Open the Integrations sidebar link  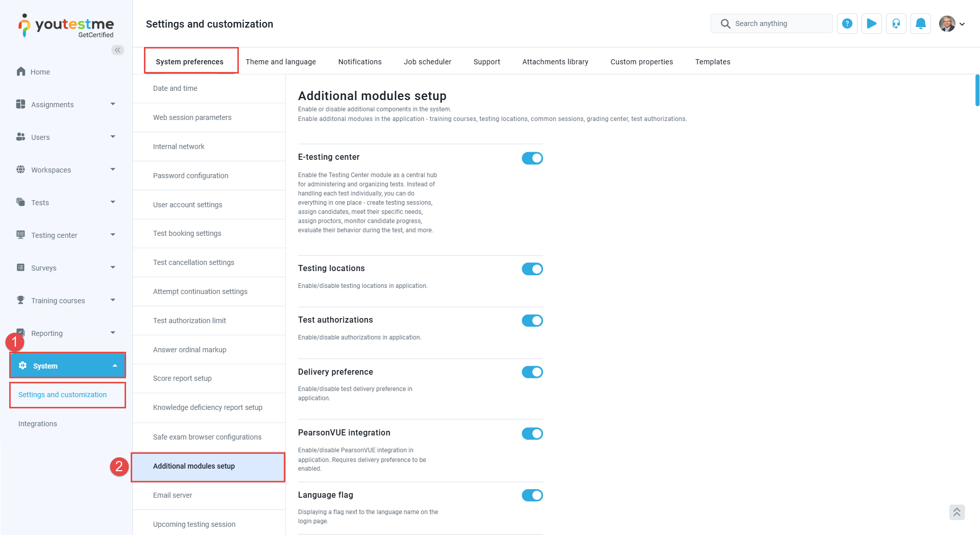pos(38,424)
